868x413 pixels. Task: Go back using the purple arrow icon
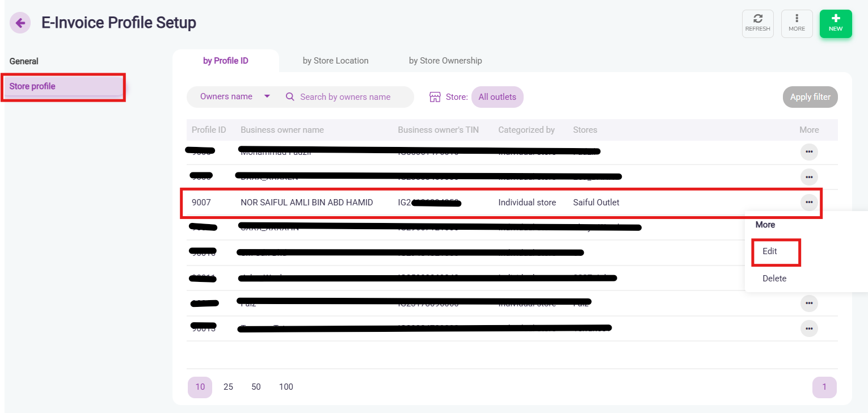click(20, 23)
